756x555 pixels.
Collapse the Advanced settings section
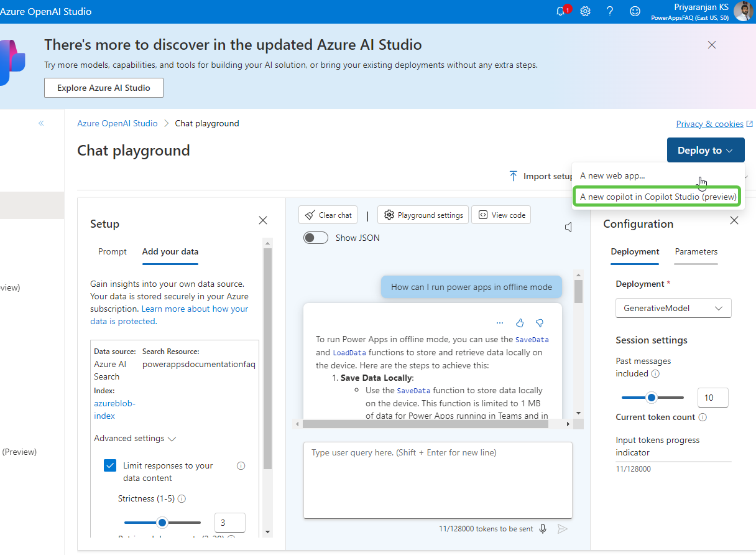(x=135, y=439)
